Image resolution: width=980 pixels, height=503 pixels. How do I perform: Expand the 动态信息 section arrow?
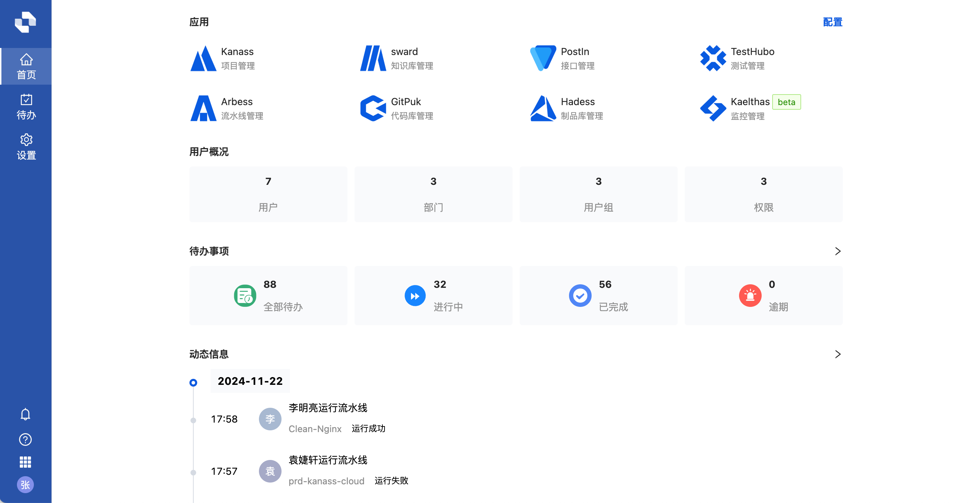click(x=837, y=354)
